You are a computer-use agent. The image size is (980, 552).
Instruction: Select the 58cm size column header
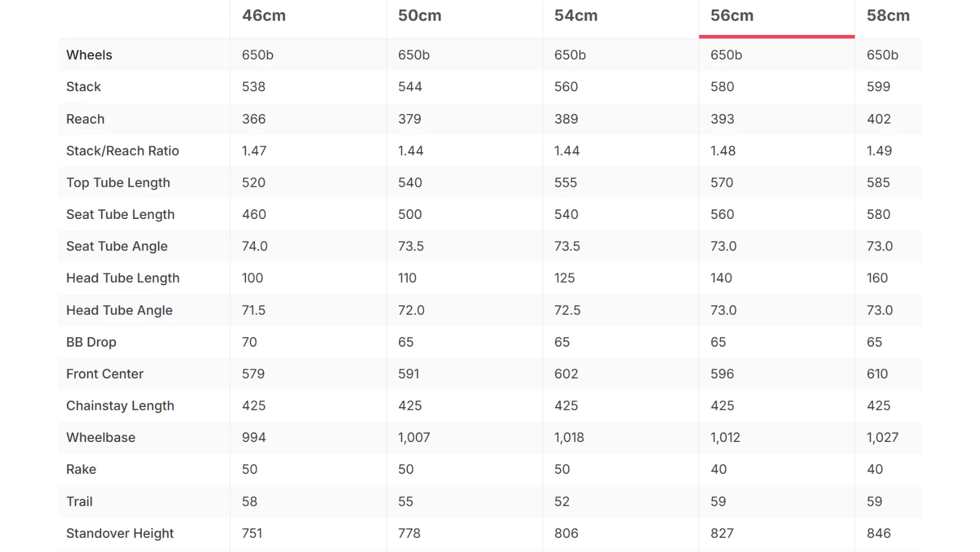[888, 16]
